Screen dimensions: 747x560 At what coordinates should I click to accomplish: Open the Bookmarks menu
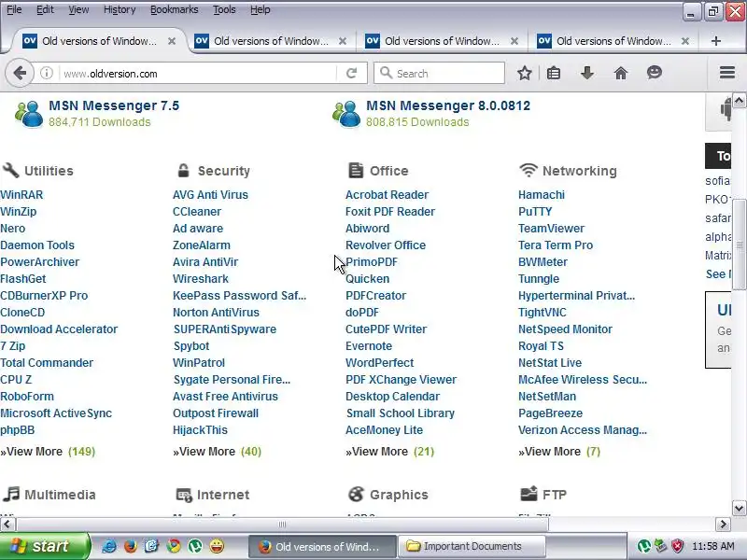[174, 9]
